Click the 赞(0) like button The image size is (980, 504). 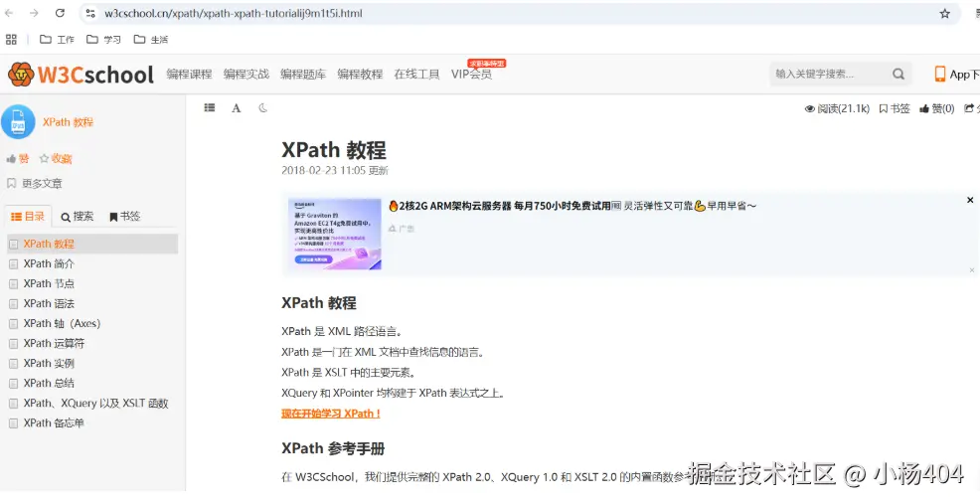(x=937, y=108)
